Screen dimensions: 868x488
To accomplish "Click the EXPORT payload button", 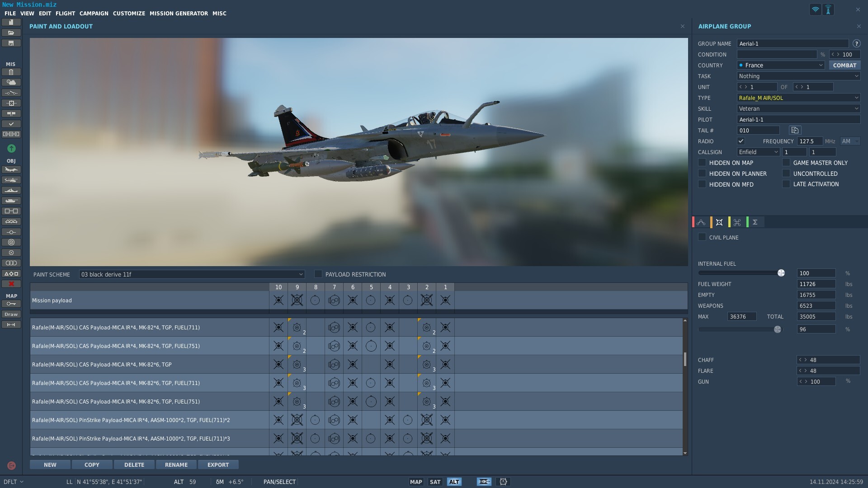I will coord(218,465).
